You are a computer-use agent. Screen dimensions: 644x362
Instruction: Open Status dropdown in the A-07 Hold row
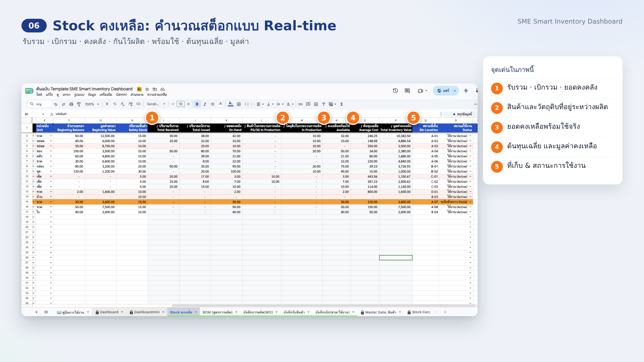point(470,202)
